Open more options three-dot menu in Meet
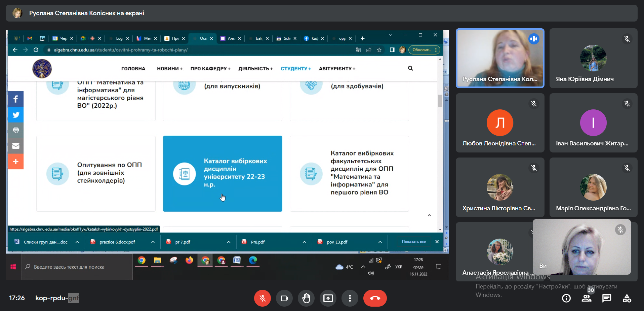 click(350, 298)
